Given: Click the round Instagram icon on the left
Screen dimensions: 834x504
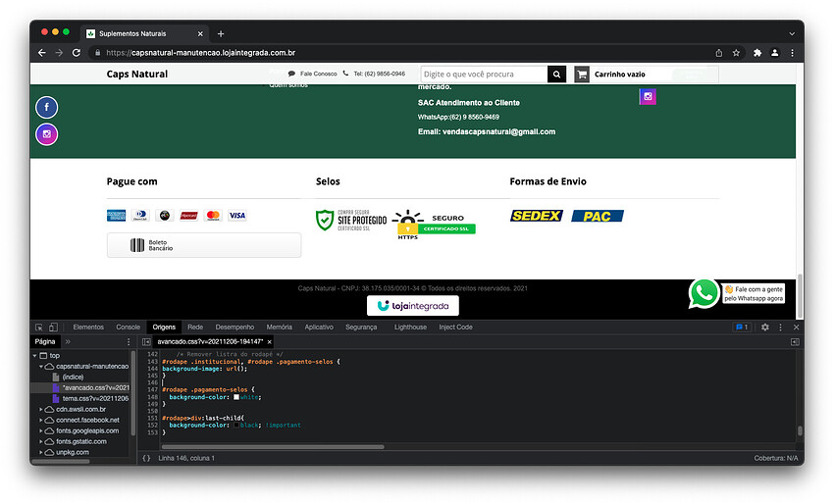Looking at the screenshot, I should (47, 134).
